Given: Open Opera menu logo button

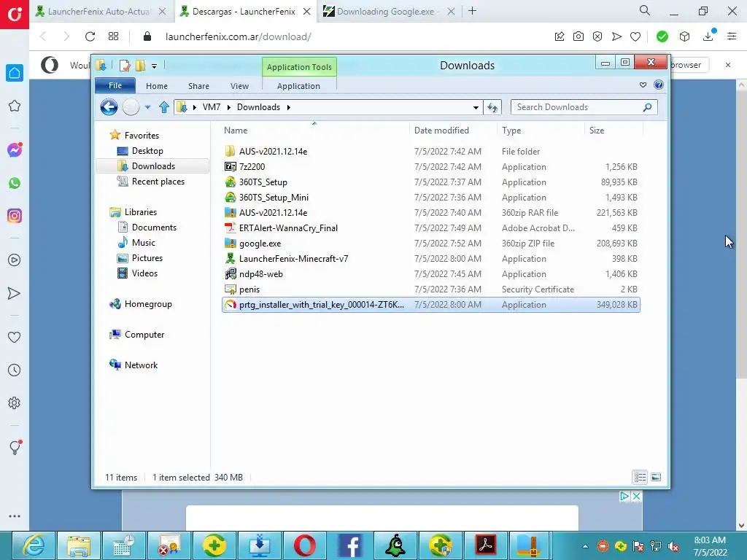Looking at the screenshot, I should (x=15, y=15).
